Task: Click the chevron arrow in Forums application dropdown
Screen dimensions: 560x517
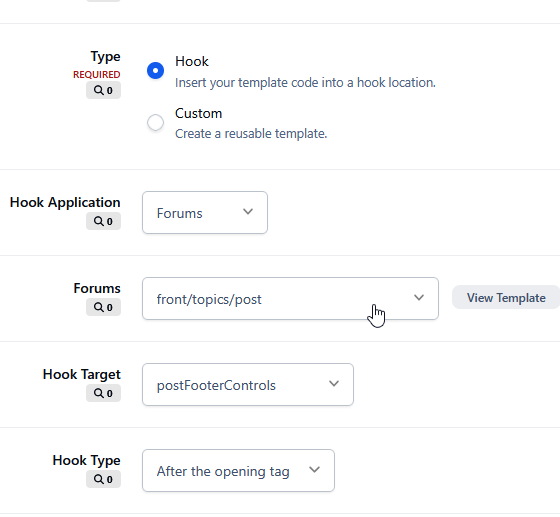Action: coord(248,212)
